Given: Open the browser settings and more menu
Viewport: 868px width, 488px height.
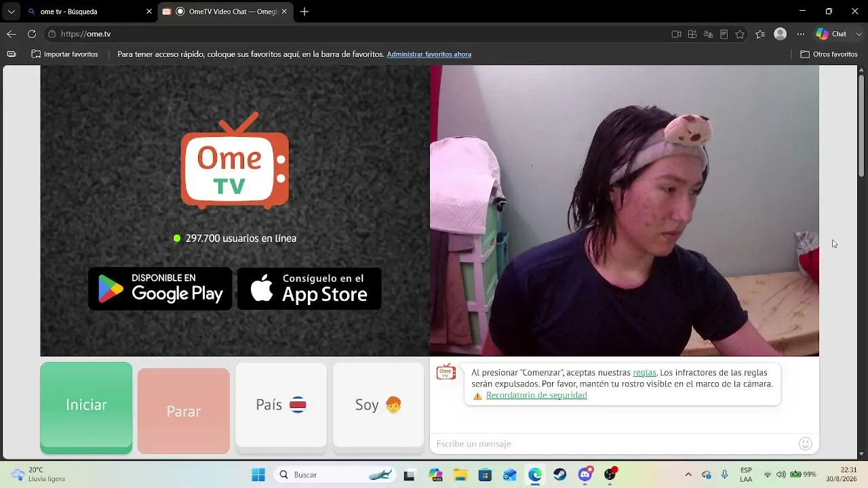Looking at the screenshot, I should tap(801, 34).
